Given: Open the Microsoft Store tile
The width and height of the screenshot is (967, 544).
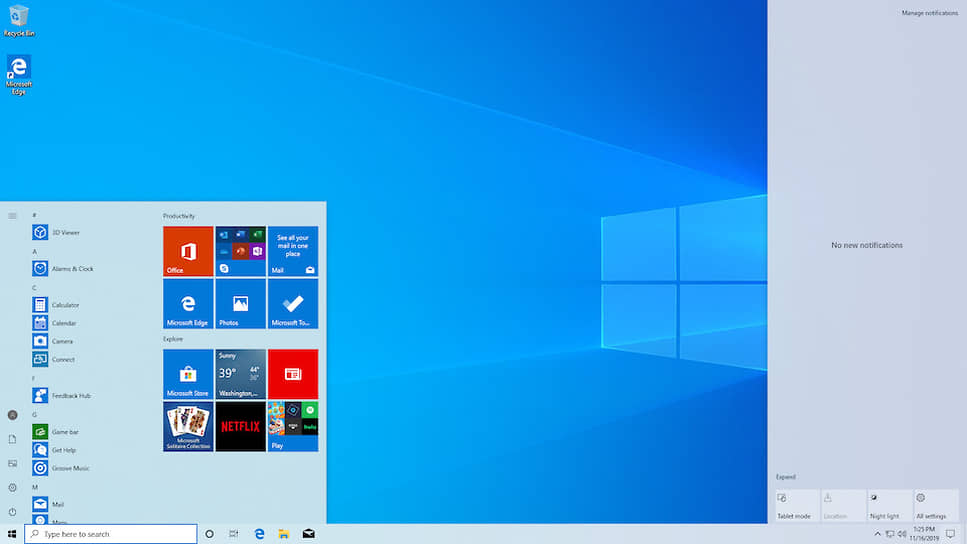Looking at the screenshot, I should click(188, 374).
